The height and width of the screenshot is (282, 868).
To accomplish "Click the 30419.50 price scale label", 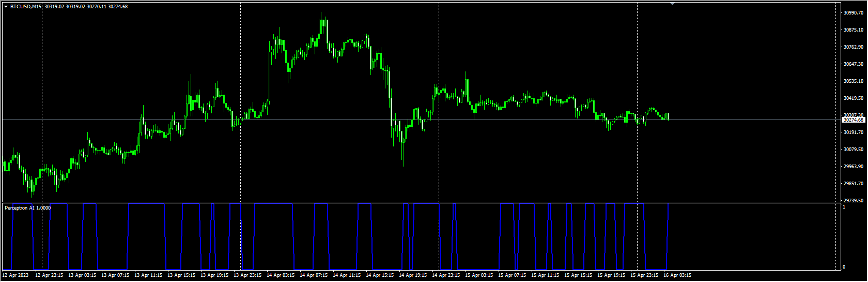I will (854, 98).
